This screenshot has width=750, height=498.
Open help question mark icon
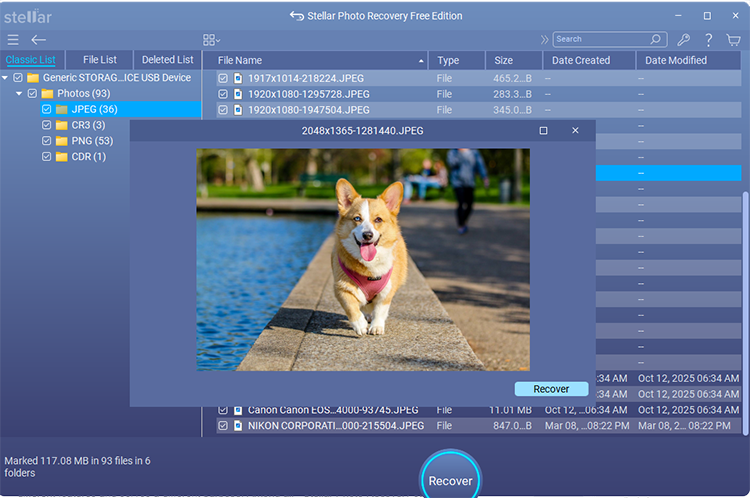coord(708,40)
